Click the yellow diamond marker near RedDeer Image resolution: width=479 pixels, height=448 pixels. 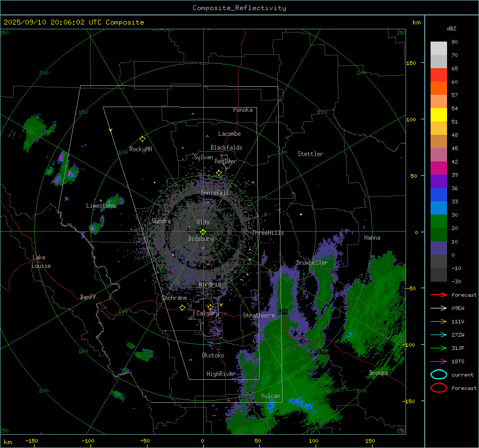point(219,173)
